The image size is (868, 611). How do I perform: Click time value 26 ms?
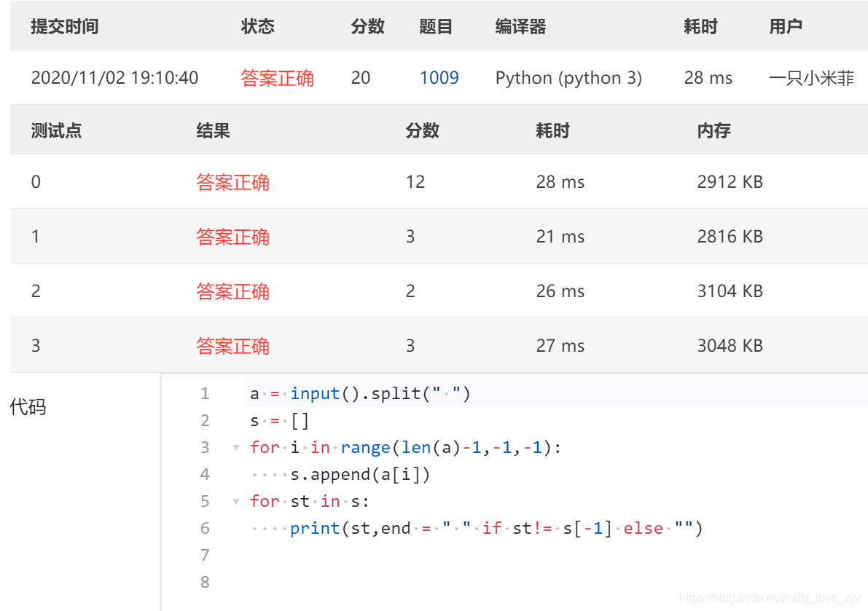[x=560, y=291]
